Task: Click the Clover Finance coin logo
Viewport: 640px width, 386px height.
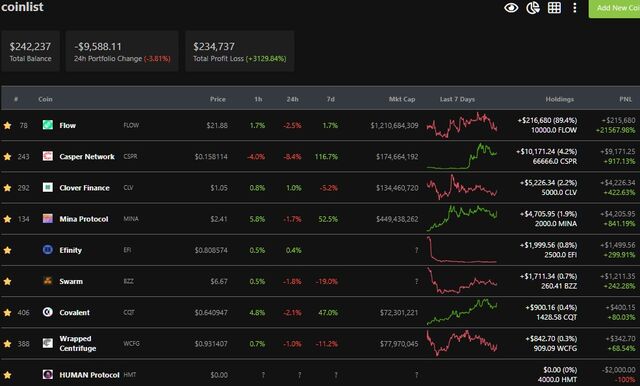Action: pyautogui.click(x=48, y=187)
